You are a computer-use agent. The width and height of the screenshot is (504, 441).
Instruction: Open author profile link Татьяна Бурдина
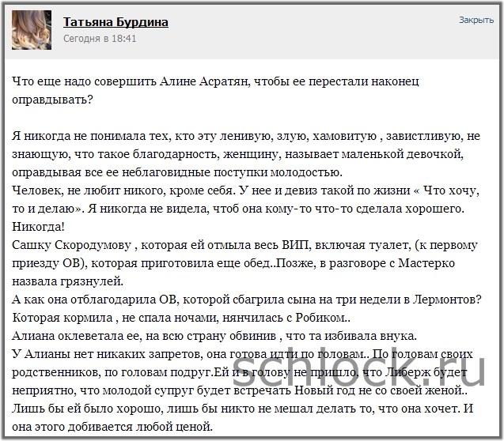116,23
